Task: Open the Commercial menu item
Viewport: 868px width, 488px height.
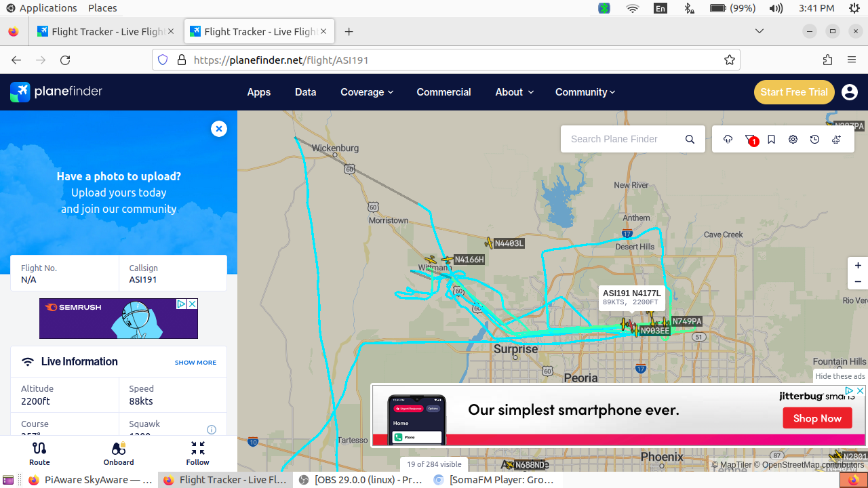Action: 443,92
